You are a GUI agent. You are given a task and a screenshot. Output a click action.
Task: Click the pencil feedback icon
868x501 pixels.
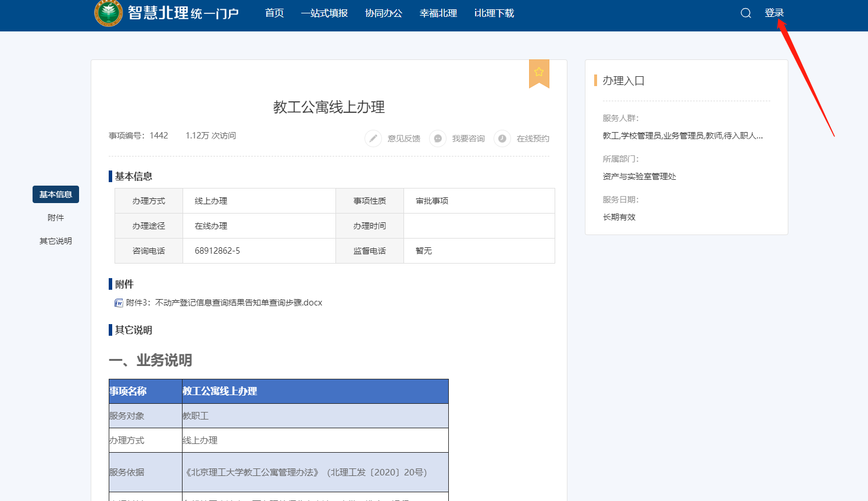click(x=373, y=138)
